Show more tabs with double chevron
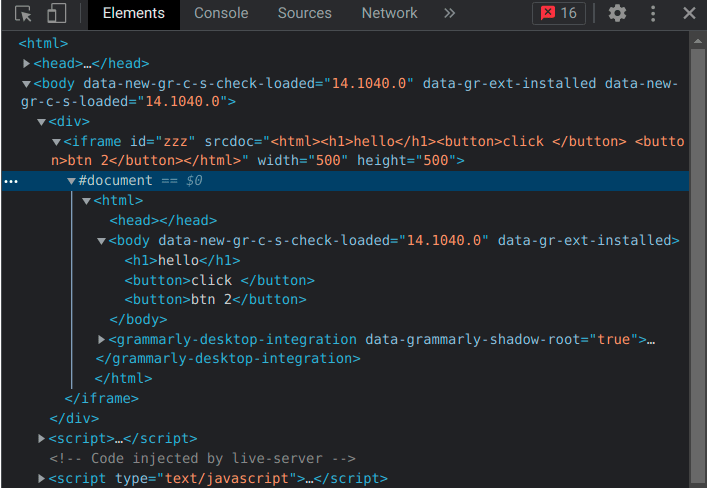The width and height of the screenshot is (707, 488). pos(449,13)
